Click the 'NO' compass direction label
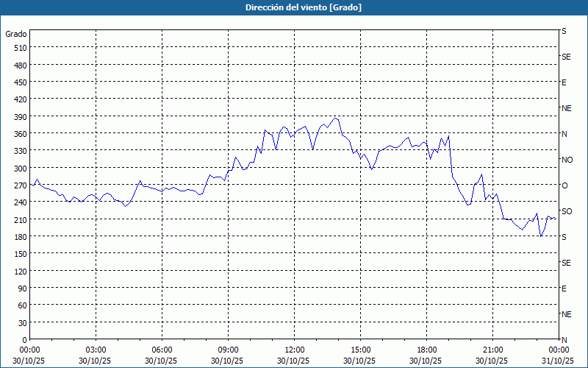 pos(567,160)
